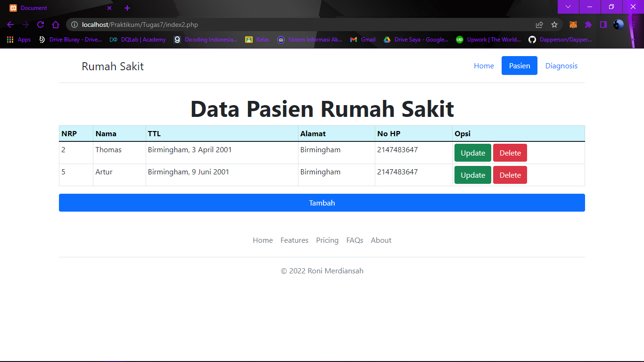The width and height of the screenshot is (644, 362).
Task: Select the Pasien navigation tab
Action: click(x=520, y=66)
